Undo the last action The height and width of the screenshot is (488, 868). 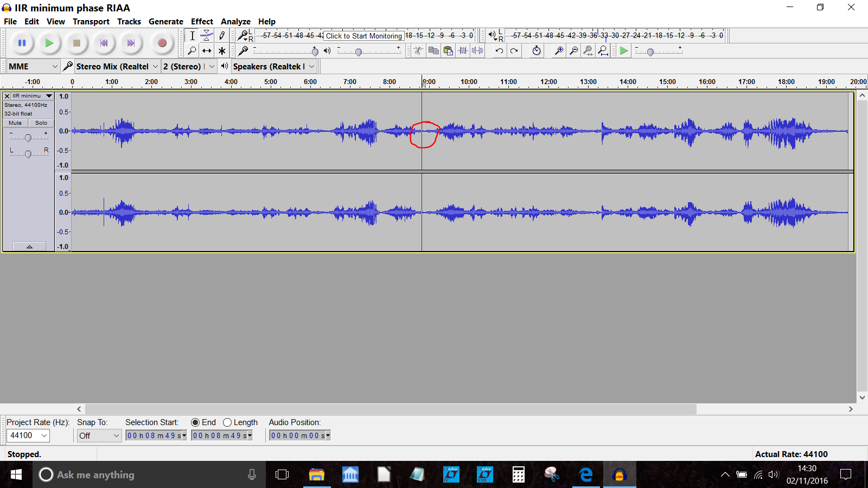tap(499, 50)
